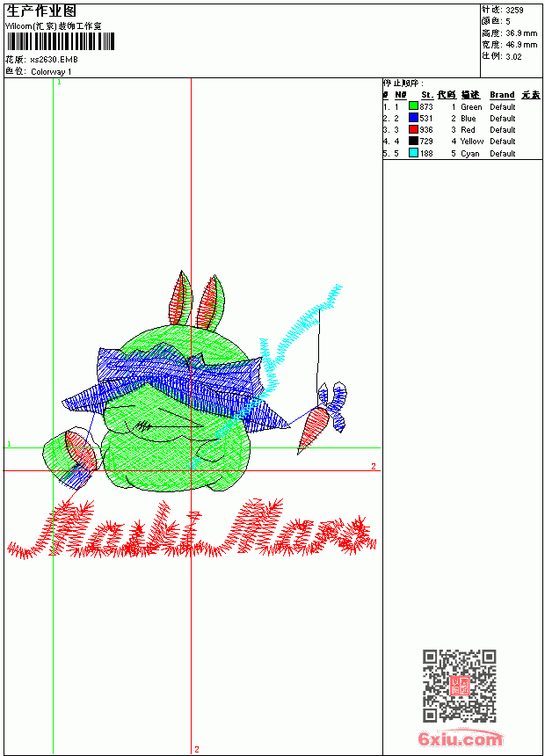Click the Colorway 1 label
This screenshot has width=545, height=756.
51,72
